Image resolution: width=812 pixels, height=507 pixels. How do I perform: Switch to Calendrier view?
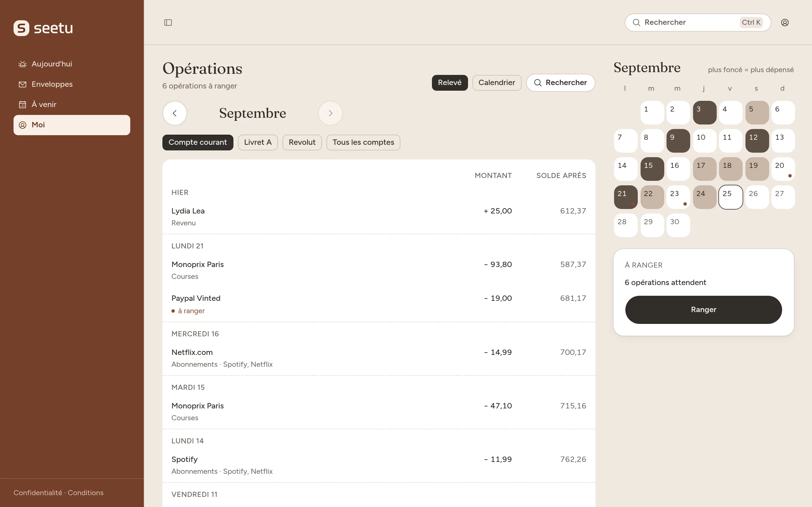[x=497, y=83]
